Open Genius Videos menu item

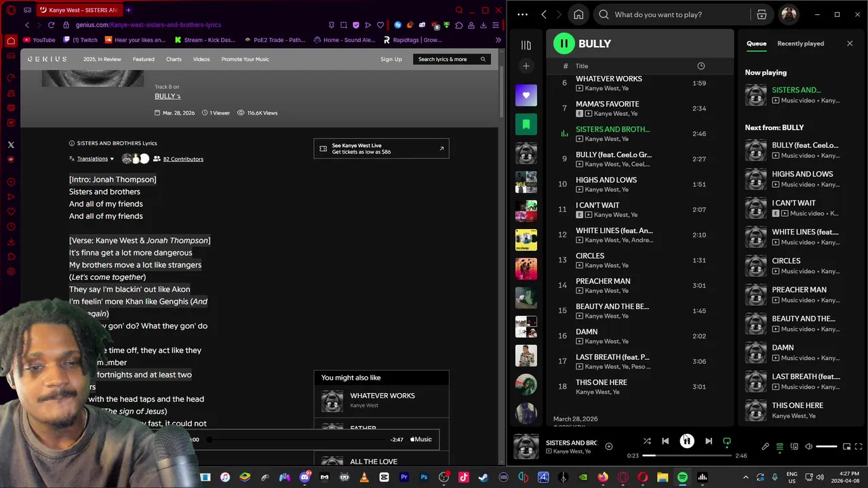click(x=201, y=59)
